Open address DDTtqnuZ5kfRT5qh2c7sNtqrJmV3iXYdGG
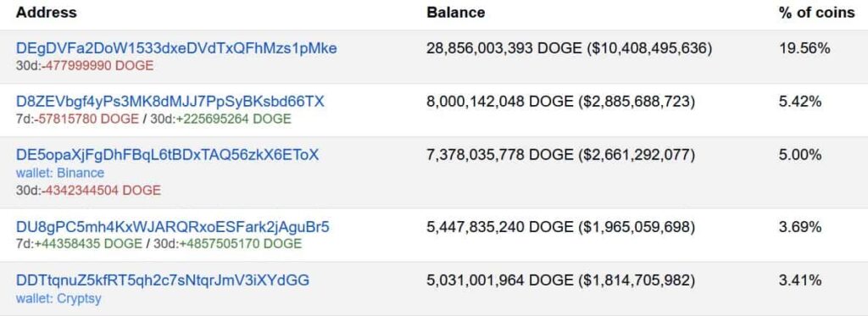Screen dimensions: 868x316 click(x=163, y=280)
